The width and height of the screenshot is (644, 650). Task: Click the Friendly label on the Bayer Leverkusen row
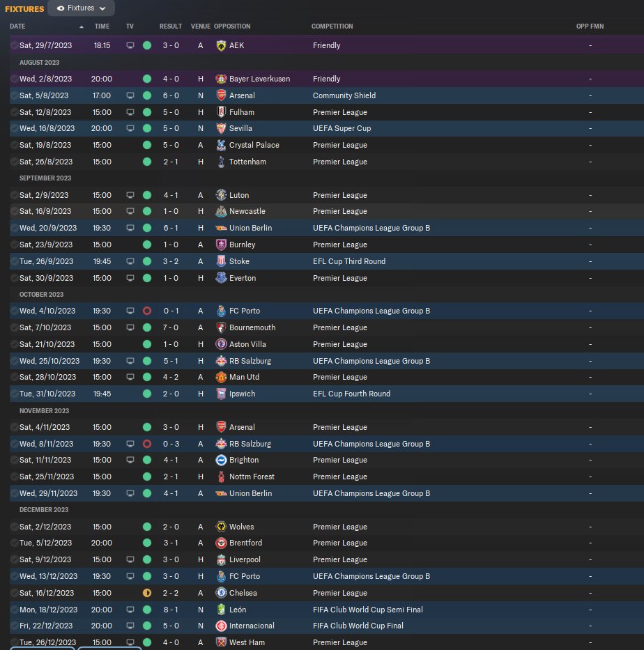click(x=326, y=79)
